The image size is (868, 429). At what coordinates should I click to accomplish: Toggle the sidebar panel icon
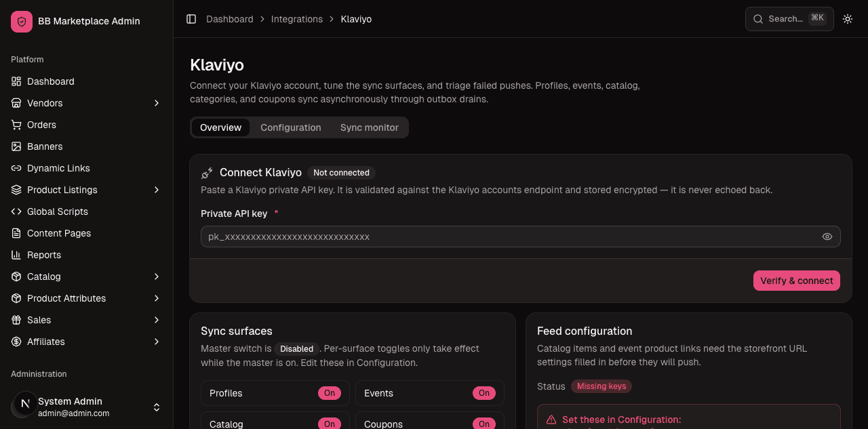[191, 19]
